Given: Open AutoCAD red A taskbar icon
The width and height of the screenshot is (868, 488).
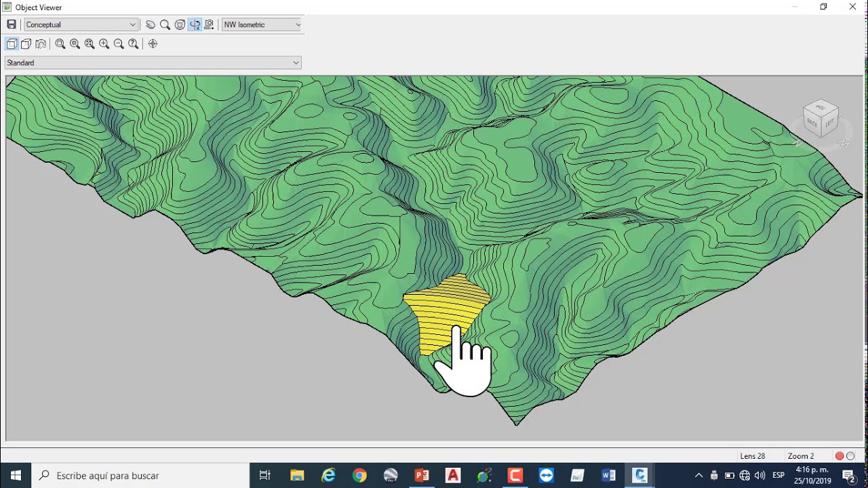Looking at the screenshot, I should tap(453, 476).
